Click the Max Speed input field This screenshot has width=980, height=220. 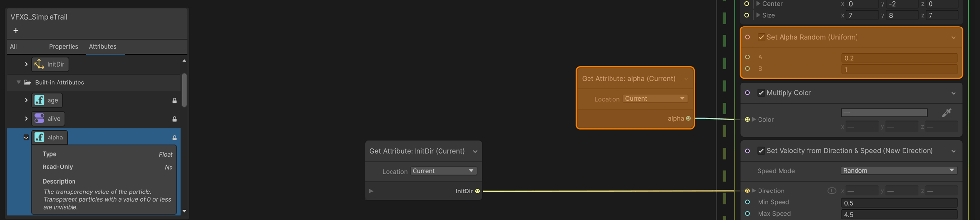pos(899,214)
